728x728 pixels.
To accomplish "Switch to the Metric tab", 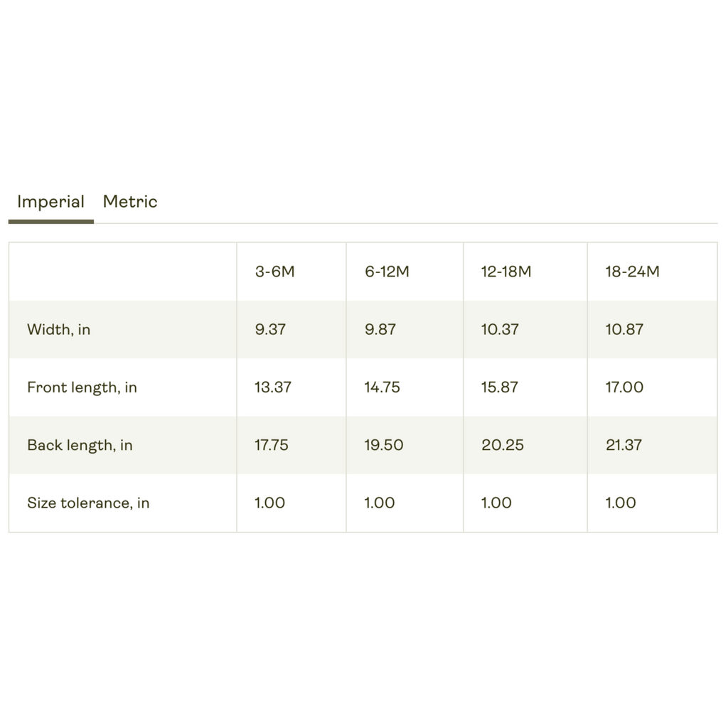I will 130,201.
